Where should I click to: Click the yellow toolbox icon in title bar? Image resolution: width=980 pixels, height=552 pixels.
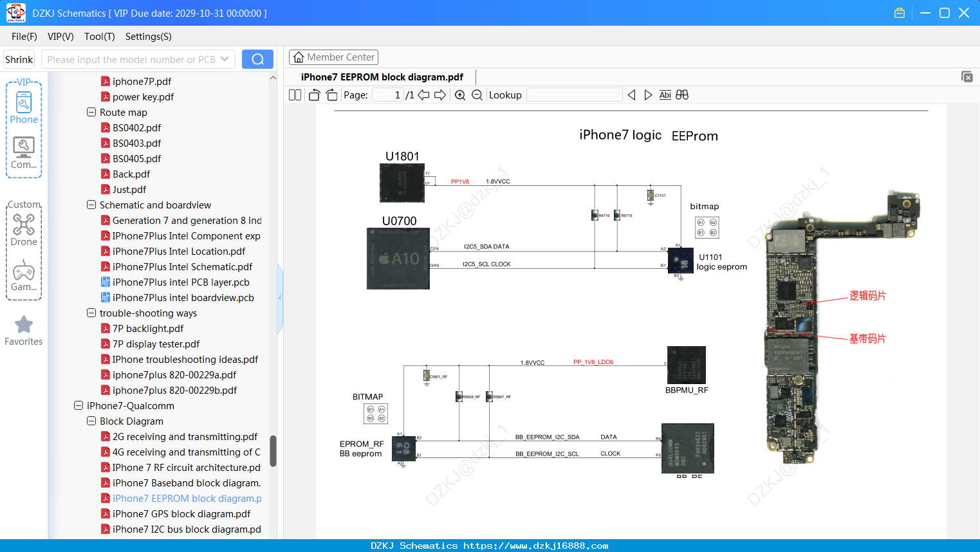(x=900, y=13)
